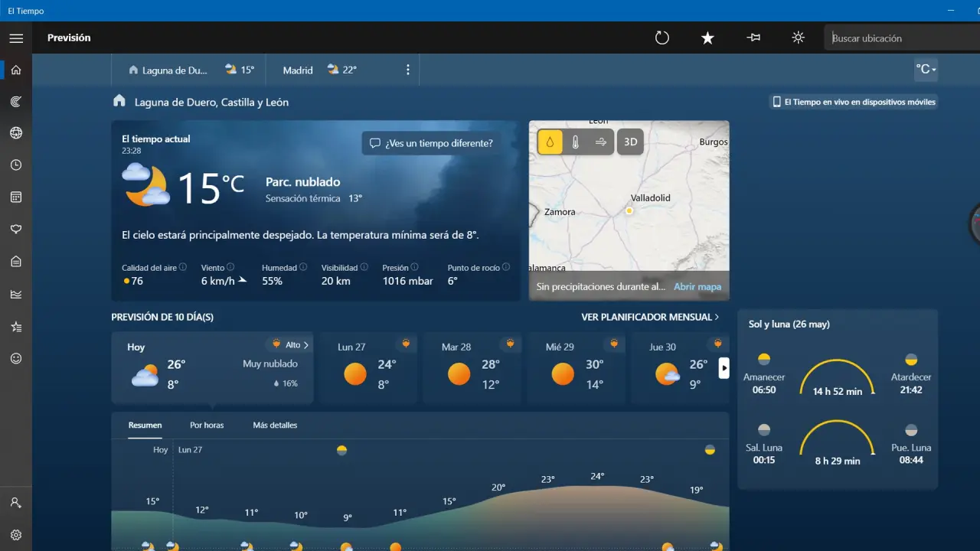Open Maps from the sidebar globe icon
This screenshot has height=551, width=980.
pyautogui.click(x=16, y=133)
